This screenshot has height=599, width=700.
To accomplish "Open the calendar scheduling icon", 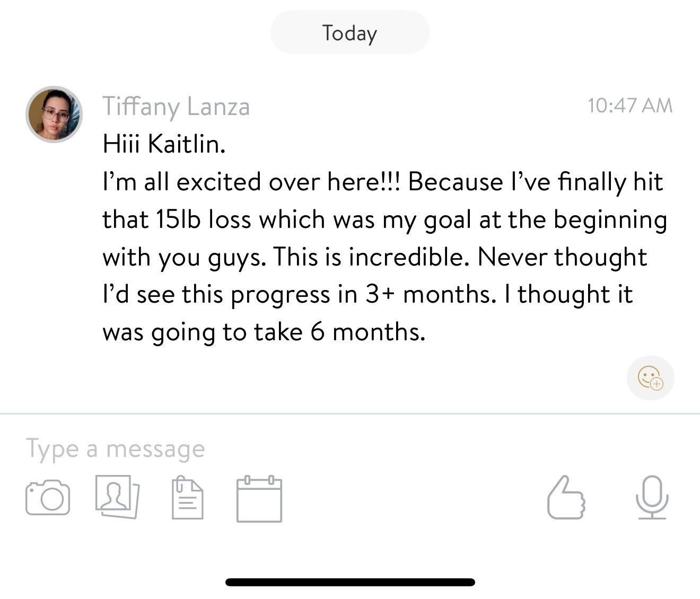I will coord(259,498).
